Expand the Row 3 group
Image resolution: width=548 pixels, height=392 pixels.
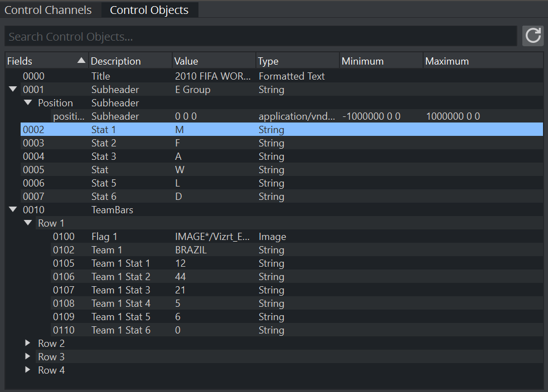[x=28, y=357]
